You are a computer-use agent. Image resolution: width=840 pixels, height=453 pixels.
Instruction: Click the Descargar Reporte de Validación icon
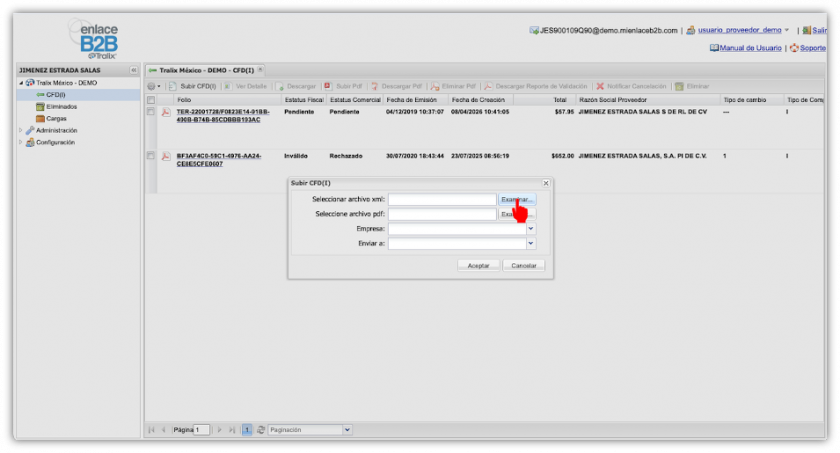coord(489,86)
